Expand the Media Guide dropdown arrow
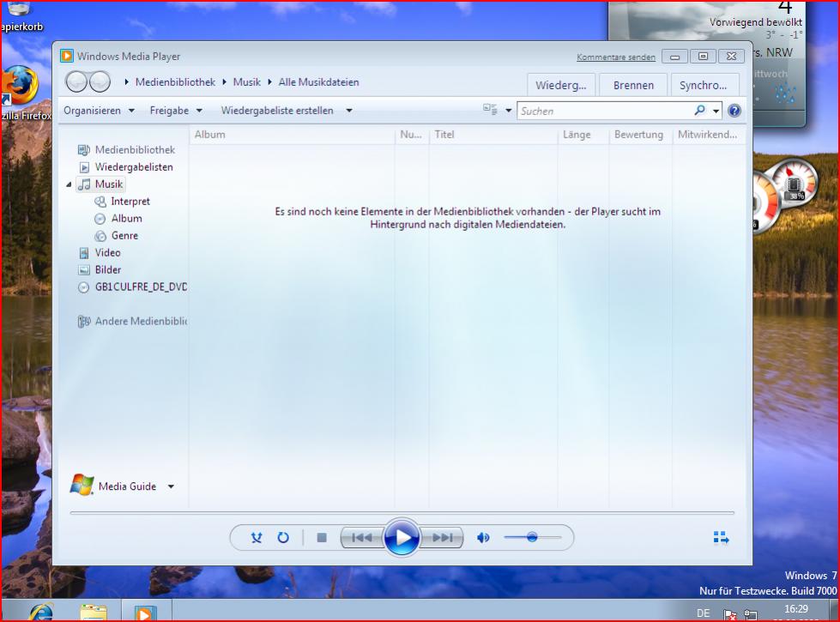840x622 pixels. tap(171, 486)
